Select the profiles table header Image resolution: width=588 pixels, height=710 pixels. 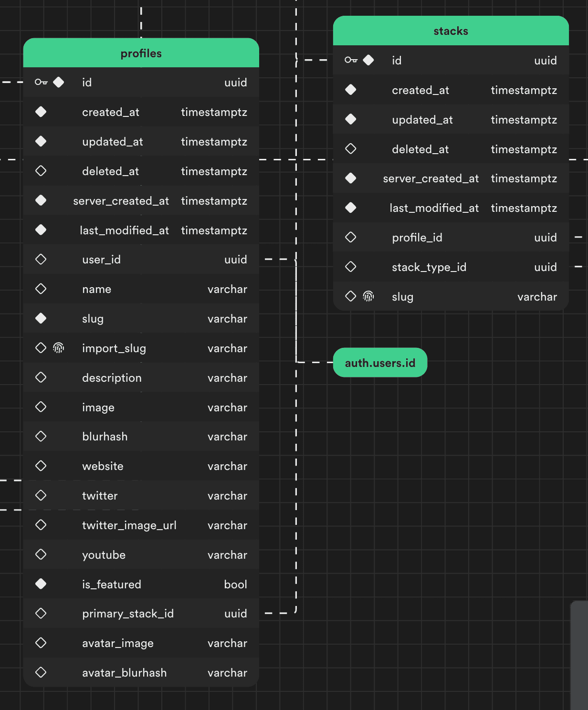point(141,53)
